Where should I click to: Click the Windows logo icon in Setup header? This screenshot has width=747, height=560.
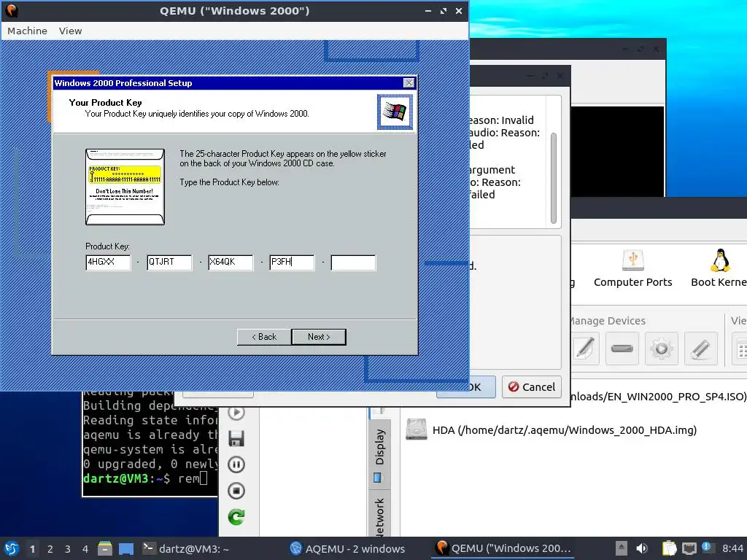395,112
